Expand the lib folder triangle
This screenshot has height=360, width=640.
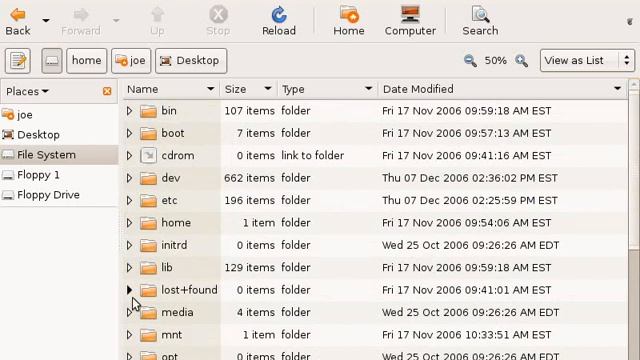point(129,268)
